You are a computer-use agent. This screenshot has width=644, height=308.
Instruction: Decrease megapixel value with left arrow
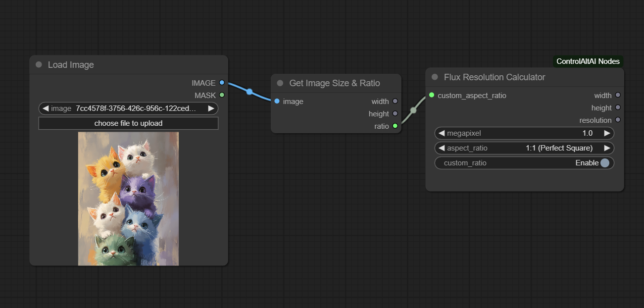[x=442, y=133]
